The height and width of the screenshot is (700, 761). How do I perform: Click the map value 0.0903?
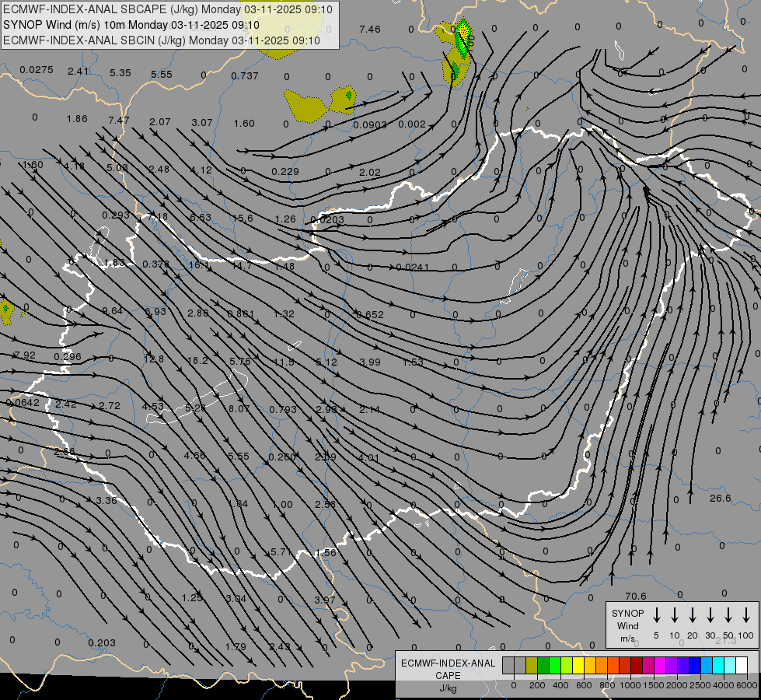click(370, 125)
